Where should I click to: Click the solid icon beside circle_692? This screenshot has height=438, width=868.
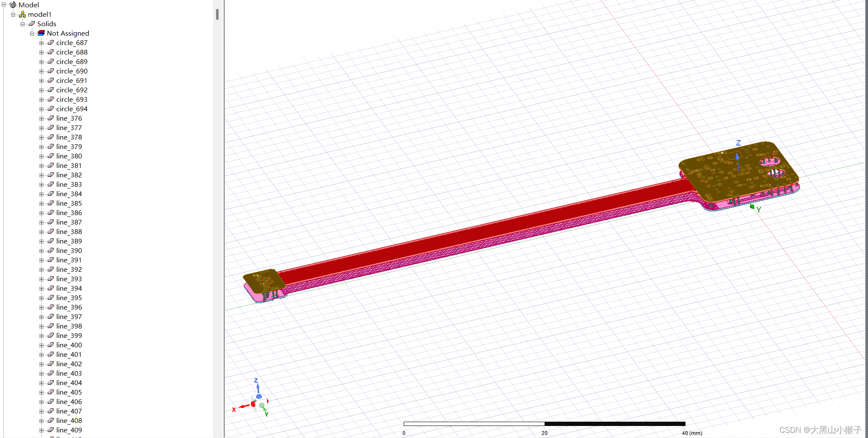(x=51, y=90)
